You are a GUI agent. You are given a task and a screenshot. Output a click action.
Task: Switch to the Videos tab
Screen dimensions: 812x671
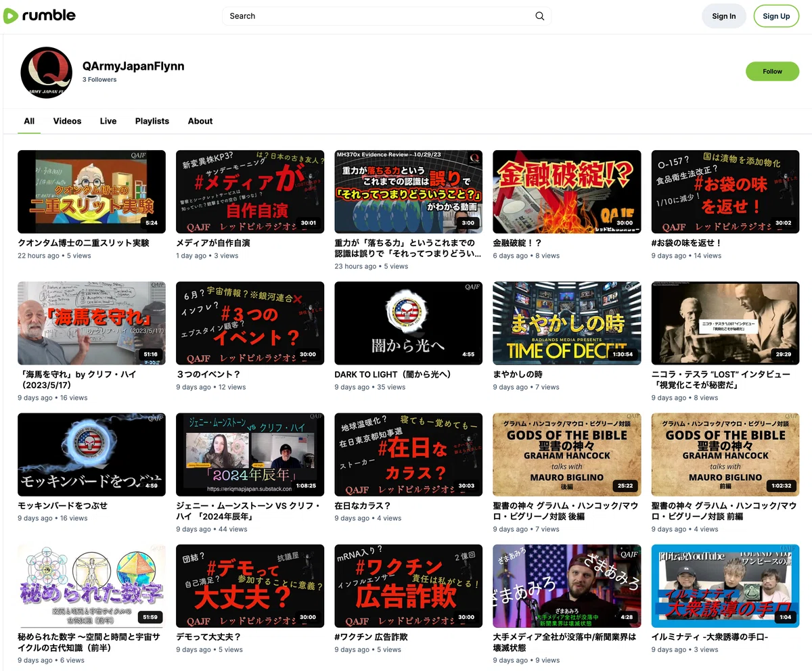67,121
